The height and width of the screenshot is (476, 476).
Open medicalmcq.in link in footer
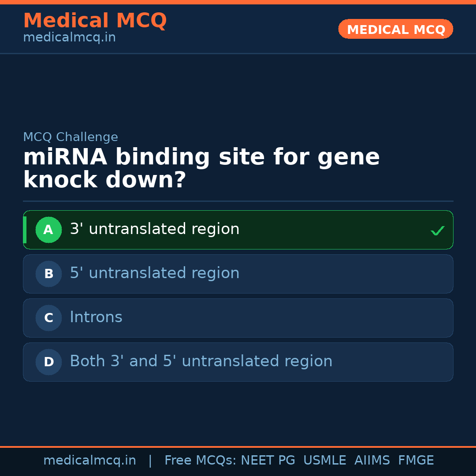(x=89, y=461)
